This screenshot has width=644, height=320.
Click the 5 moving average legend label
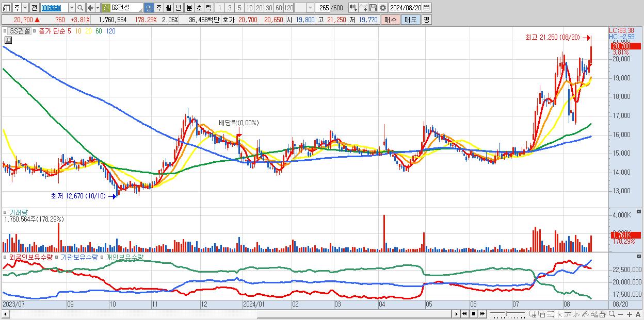click(69, 31)
